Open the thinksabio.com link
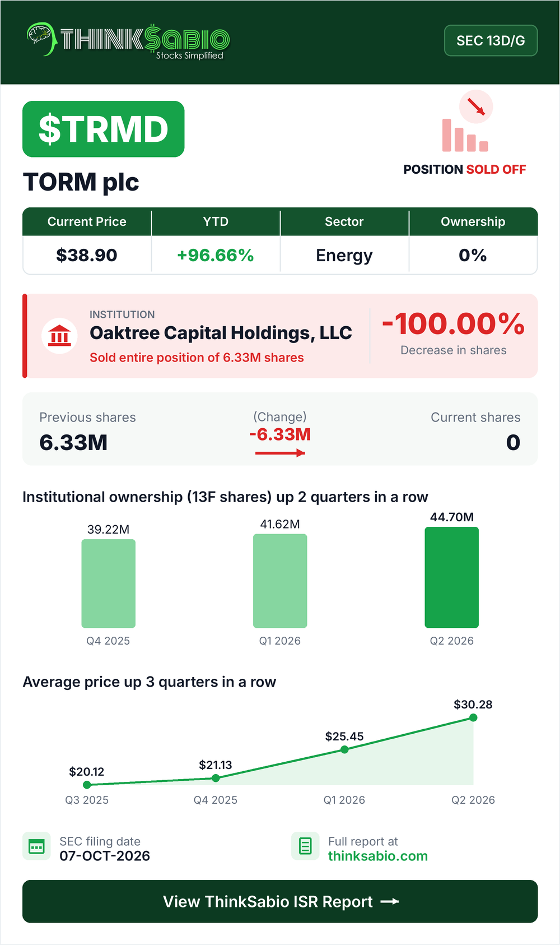Viewport: 560px width, 945px height. click(378, 856)
